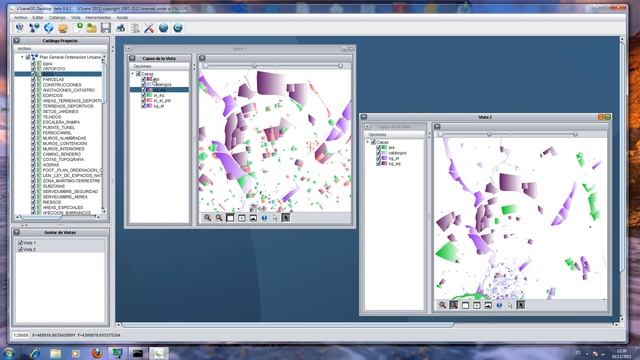Click the image icon in Vista 2 toolbar

488,305
